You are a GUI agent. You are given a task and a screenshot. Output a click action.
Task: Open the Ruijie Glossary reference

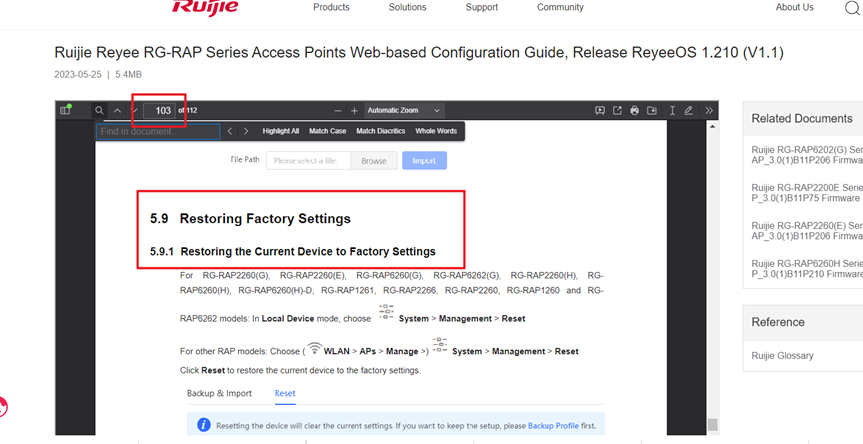[x=782, y=355]
